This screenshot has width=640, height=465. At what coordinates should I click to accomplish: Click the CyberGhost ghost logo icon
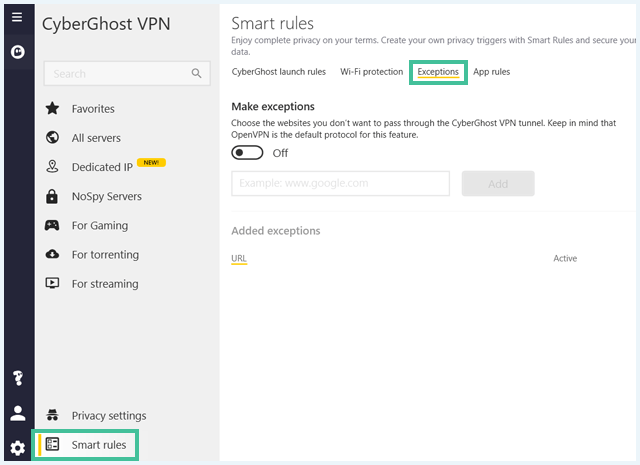click(18, 52)
